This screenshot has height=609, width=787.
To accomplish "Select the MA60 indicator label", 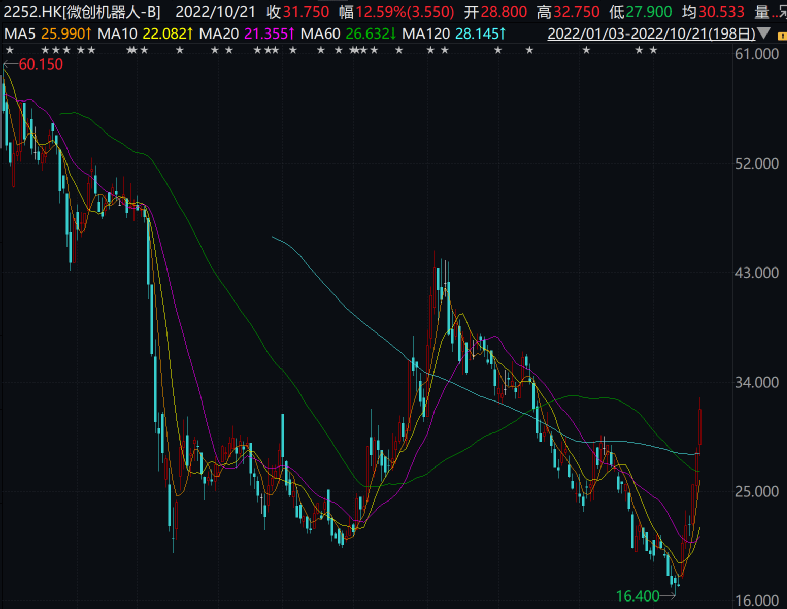I will (348, 34).
